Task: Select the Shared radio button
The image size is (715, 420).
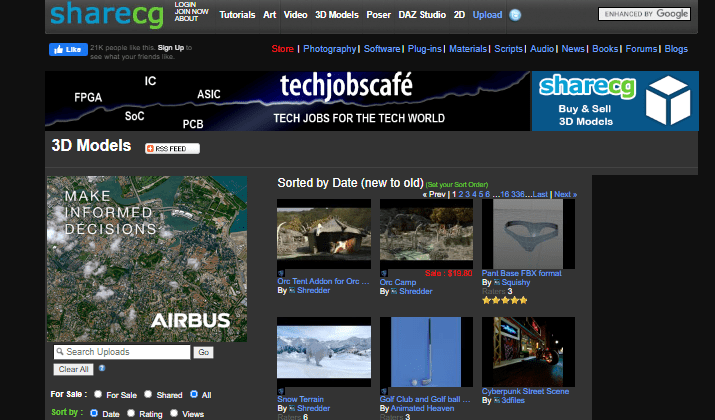Action: pyautogui.click(x=148, y=394)
